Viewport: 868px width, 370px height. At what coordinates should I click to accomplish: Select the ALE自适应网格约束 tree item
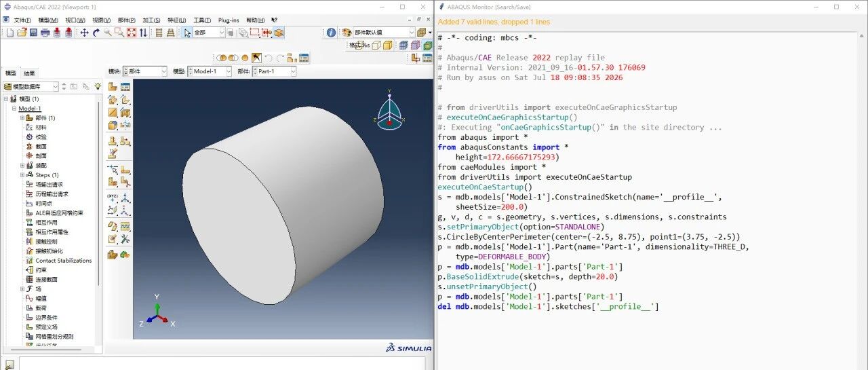60,213
